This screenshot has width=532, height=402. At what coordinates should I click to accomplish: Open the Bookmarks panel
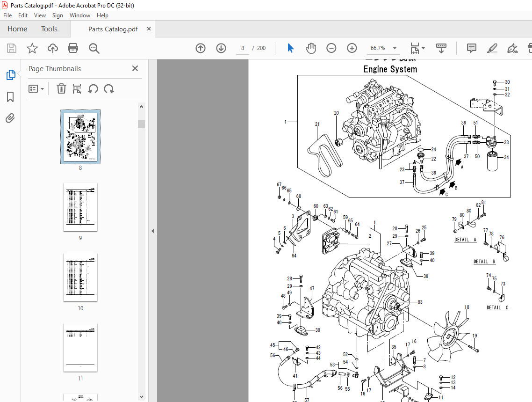coord(10,97)
